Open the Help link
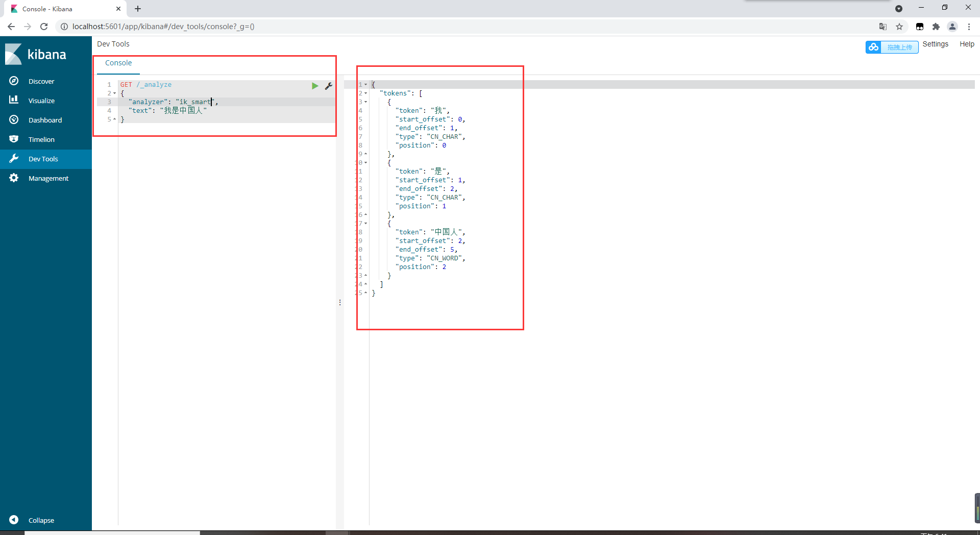Viewport: 980px width, 535px height. coord(967,44)
